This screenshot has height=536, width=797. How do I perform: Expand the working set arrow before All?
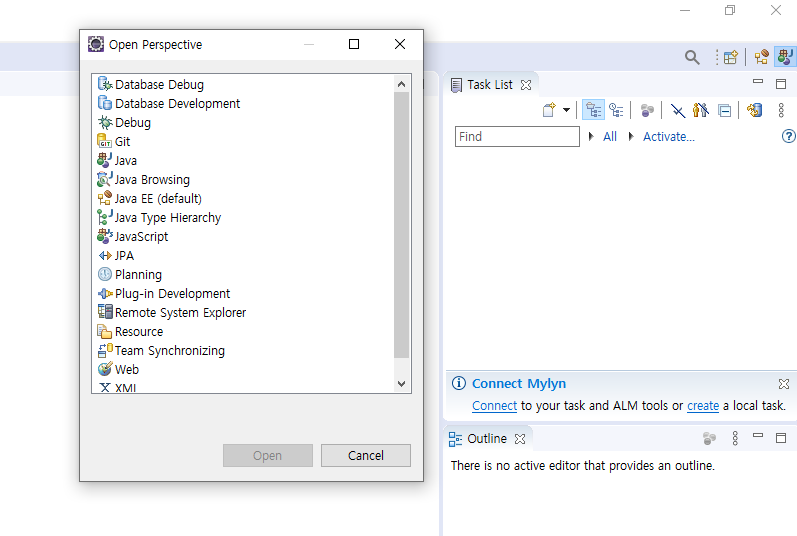[x=591, y=136]
